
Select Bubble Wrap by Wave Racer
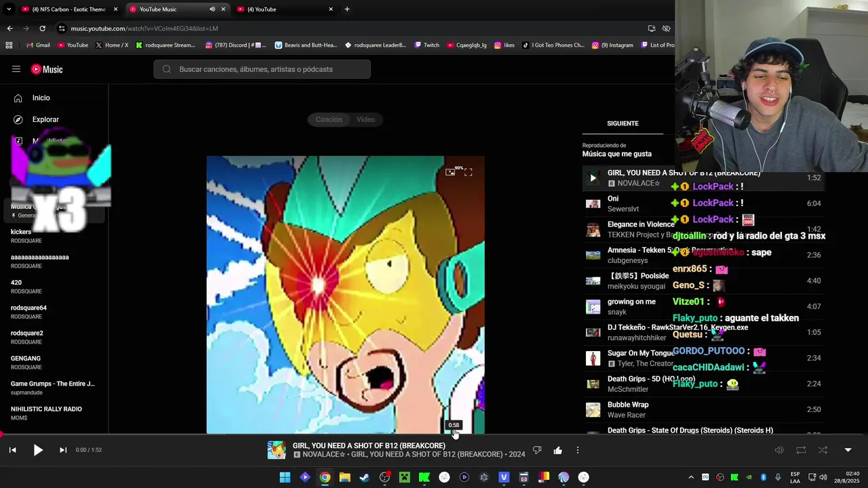703,409
